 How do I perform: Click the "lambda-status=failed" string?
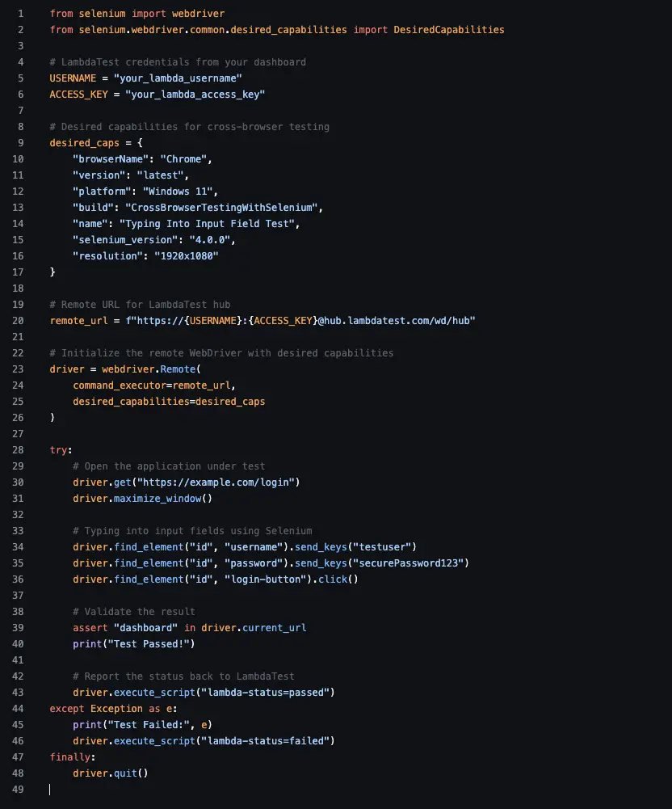tap(265, 741)
